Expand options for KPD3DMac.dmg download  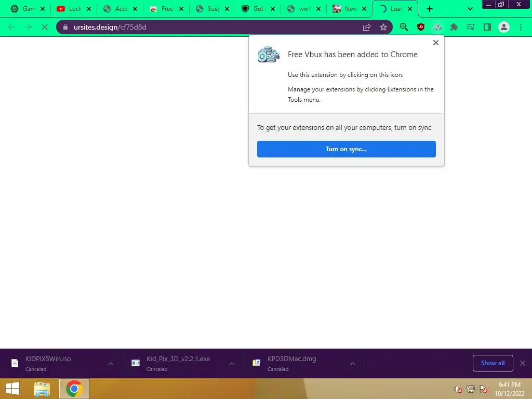pos(353,364)
